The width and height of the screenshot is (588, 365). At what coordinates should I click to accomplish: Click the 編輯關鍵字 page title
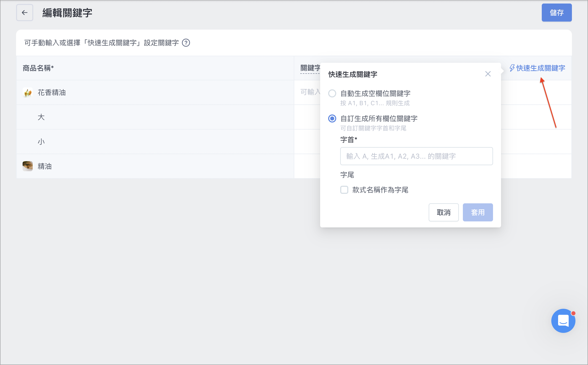[x=67, y=13]
